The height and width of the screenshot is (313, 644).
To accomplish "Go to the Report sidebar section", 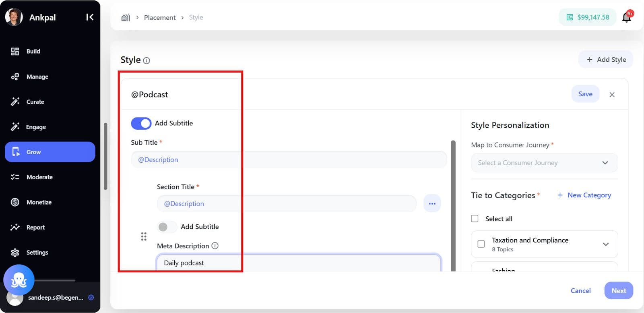I will pos(35,227).
